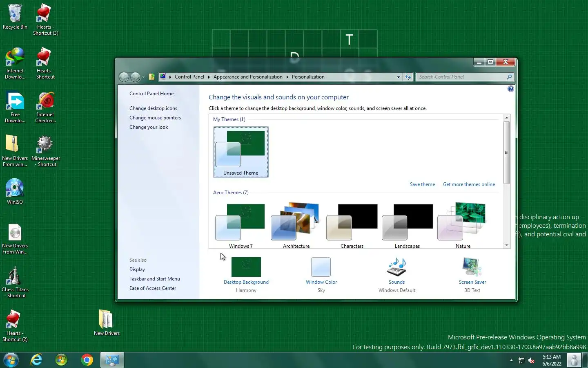Click the Personalization breadcrumb
The width and height of the screenshot is (588, 368).
[308, 77]
